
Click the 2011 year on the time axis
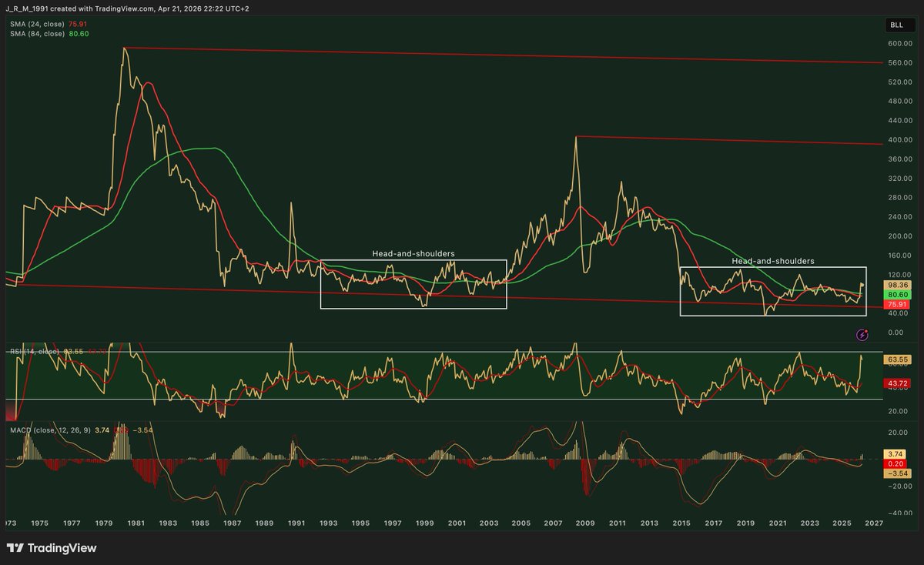tap(617, 523)
